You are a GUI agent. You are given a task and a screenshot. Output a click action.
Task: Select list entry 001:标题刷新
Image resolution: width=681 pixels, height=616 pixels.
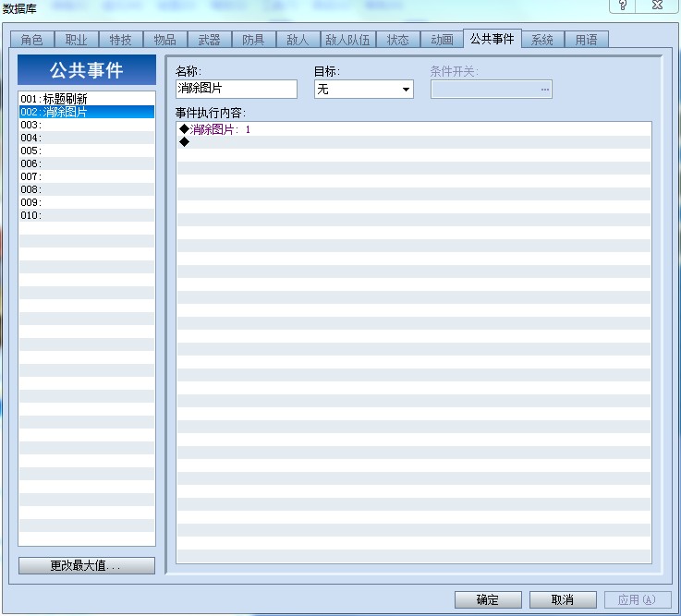(87, 99)
